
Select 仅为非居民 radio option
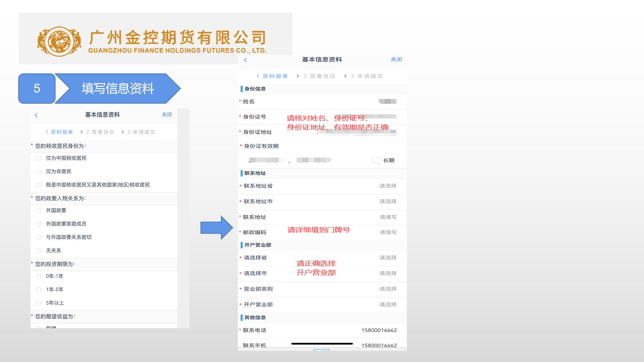[39, 172]
